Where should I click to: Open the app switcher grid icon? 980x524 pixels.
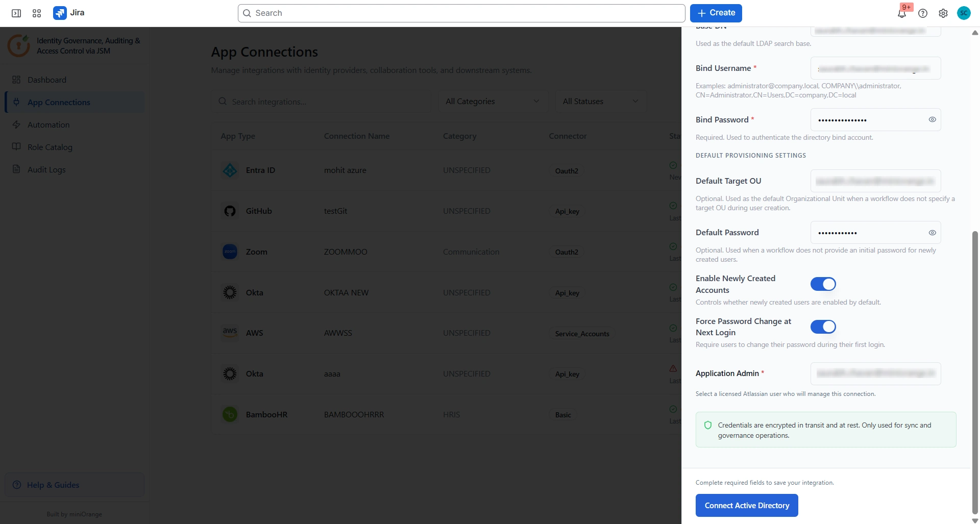37,13
